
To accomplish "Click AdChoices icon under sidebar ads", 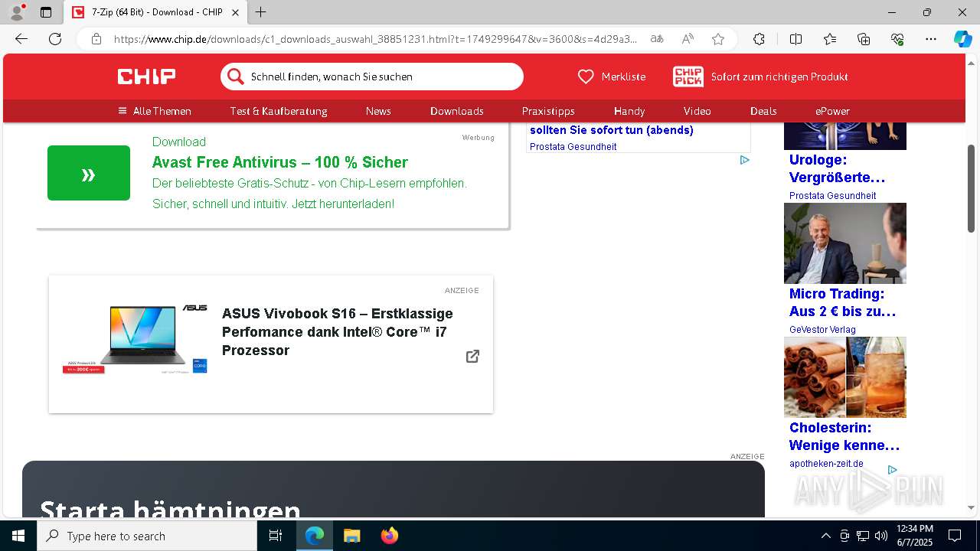I will [x=892, y=470].
